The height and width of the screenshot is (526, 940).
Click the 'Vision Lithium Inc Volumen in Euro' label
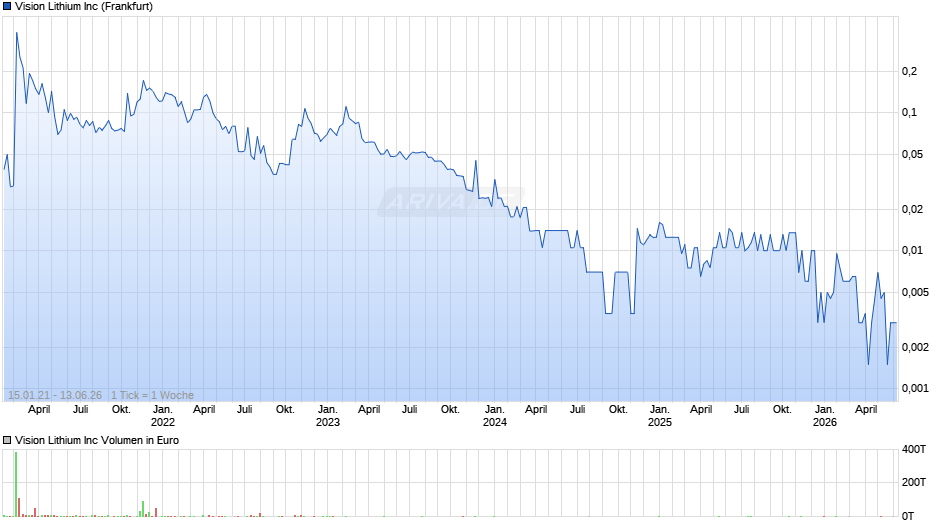click(x=97, y=440)
